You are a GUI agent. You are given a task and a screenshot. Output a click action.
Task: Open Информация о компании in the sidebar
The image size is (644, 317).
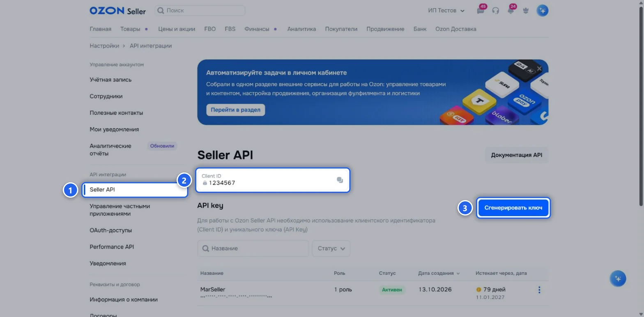(x=124, y=300)
